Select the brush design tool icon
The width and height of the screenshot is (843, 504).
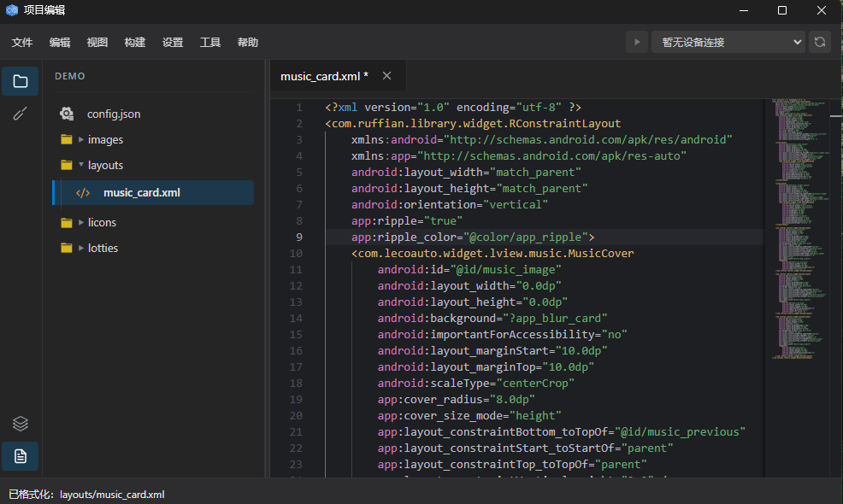(21, 114)
